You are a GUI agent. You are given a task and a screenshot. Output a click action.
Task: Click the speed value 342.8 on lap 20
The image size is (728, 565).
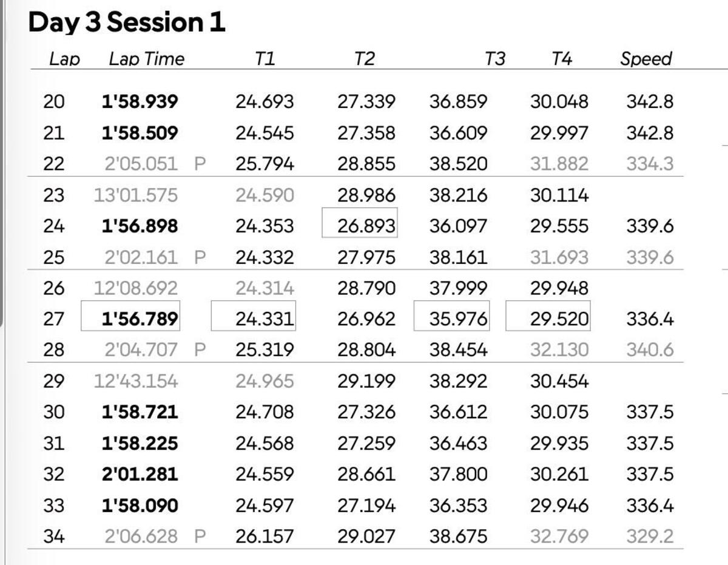point(650,101)
